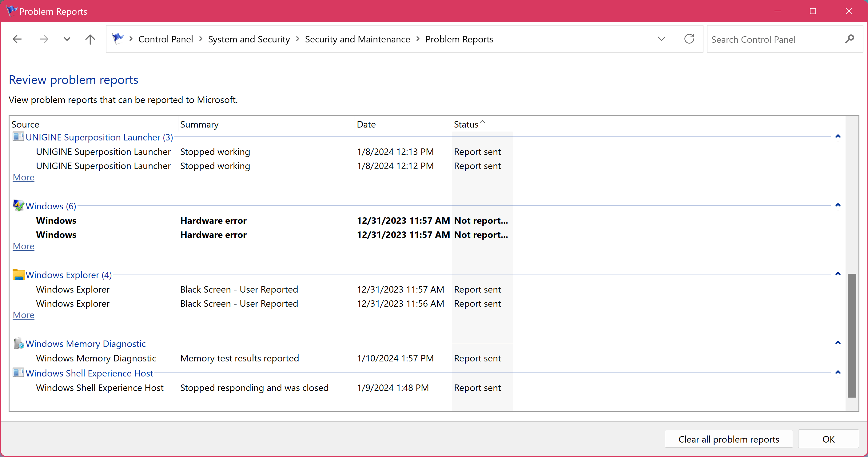Sort the list by the Summary column
Image resolution: width=868 pixels, height=457 pixels.
[266, 124]
